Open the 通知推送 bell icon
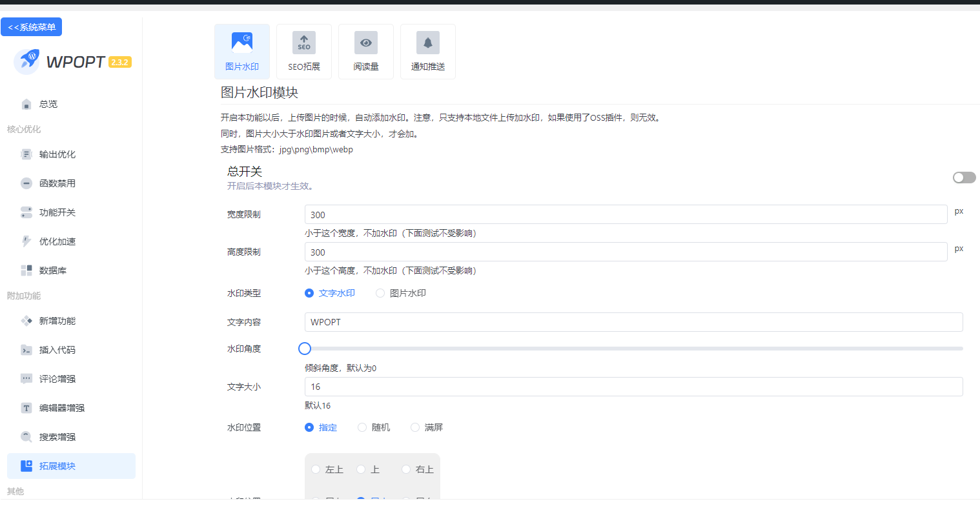Screen dimensions: 980x508 click(428, 43)
